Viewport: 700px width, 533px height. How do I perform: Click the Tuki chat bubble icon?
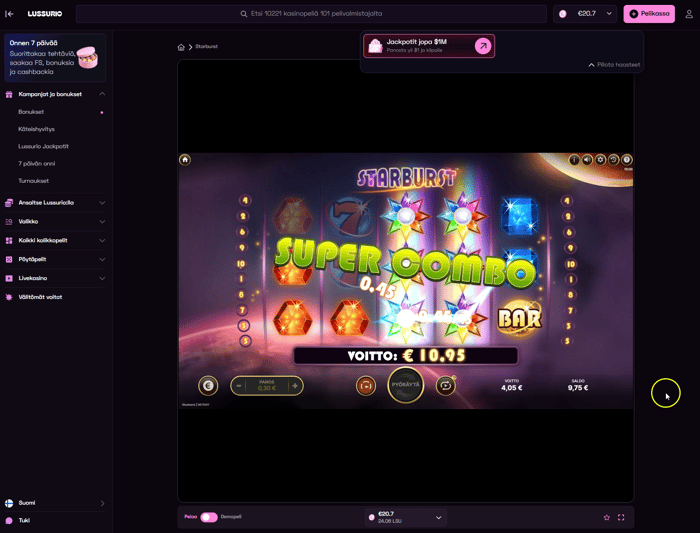[9, 521]
